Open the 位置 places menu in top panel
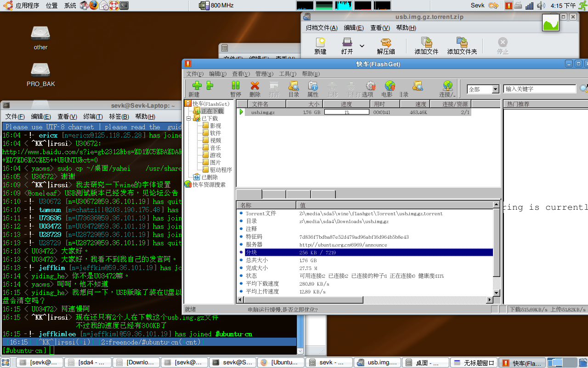Image resolution: width=588 pixels, height=368 pixels. click(x=52, y=6)
